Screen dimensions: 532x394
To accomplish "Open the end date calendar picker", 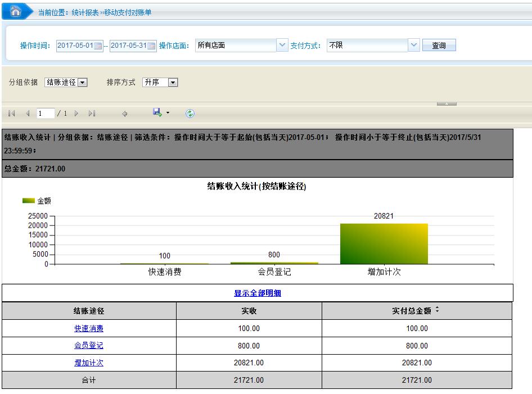I will [151, 46].
